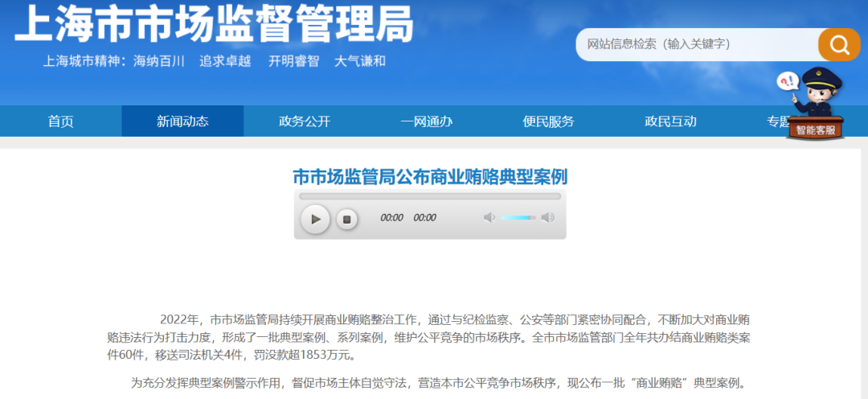Click the article title 市市场监管局公布商业贿赂典型案例
868x399 pixels.
pos(430,177)
